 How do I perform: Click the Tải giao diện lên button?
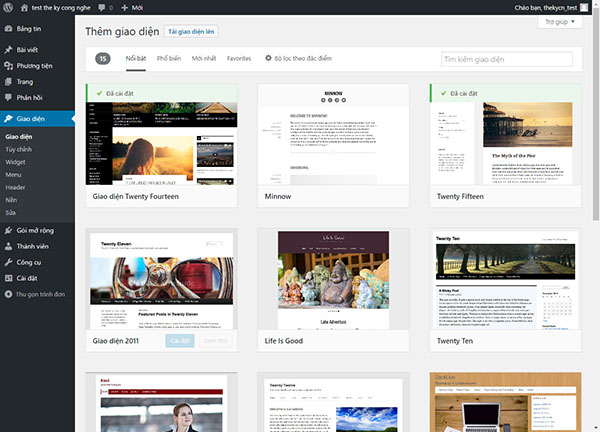point(191,32)
